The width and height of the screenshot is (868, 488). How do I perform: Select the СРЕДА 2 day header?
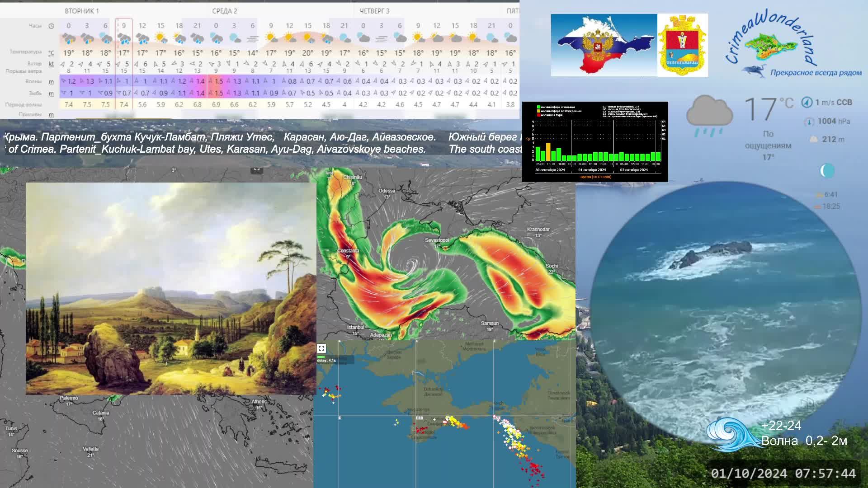(x=225, y=11)
